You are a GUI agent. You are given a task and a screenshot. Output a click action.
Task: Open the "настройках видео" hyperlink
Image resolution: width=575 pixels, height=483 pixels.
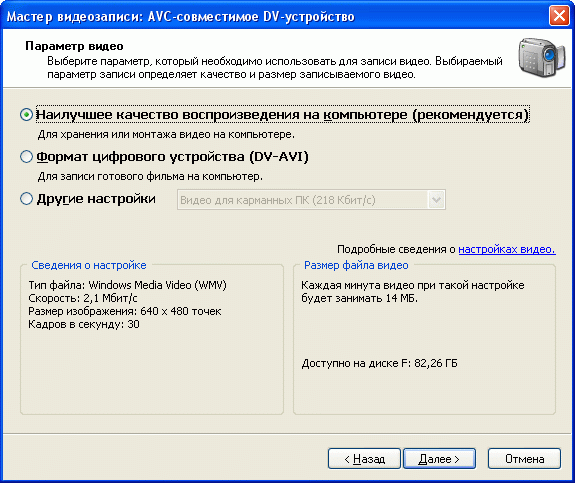coord(507,249)
